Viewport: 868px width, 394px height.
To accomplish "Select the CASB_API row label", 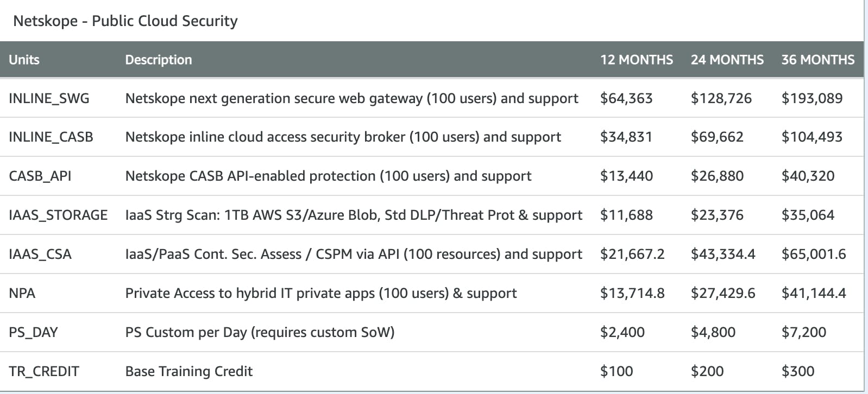I will pyautogui.click(x=40, y=176).
